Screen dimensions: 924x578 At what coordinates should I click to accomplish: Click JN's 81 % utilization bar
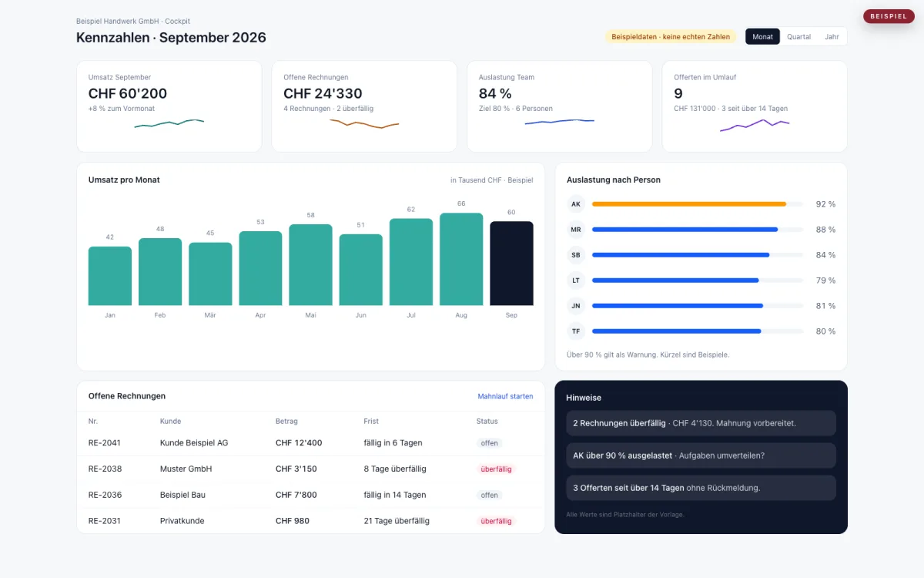click(678, 306)
